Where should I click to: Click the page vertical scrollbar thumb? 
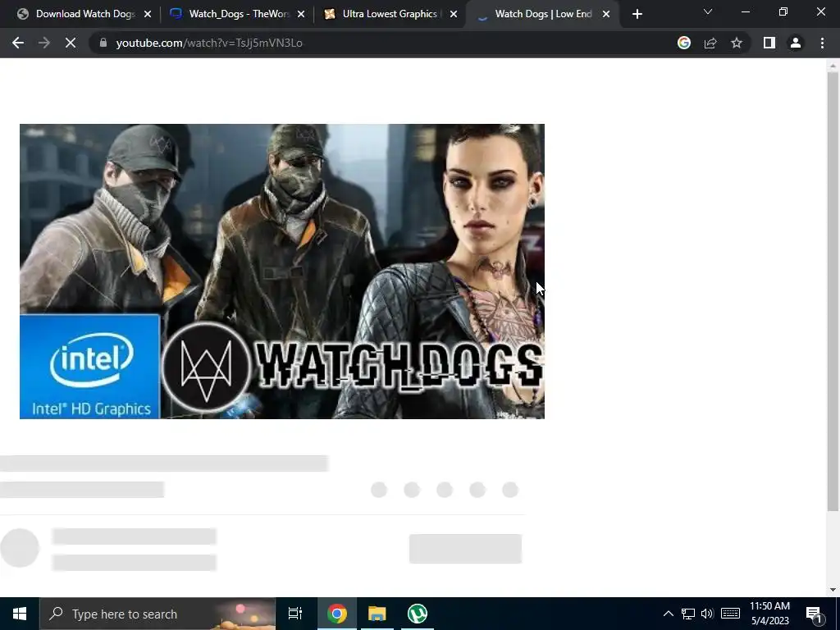833,291
